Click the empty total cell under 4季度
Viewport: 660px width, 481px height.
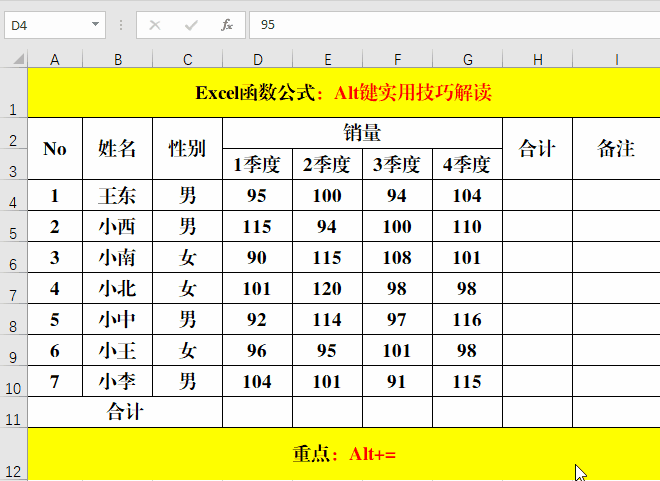tap(467, 412)
